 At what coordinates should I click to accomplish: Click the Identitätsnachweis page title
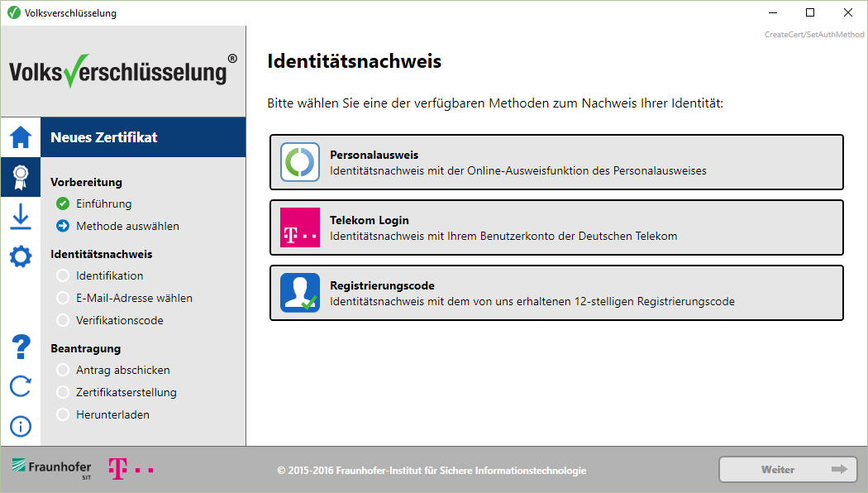[355, 61]
